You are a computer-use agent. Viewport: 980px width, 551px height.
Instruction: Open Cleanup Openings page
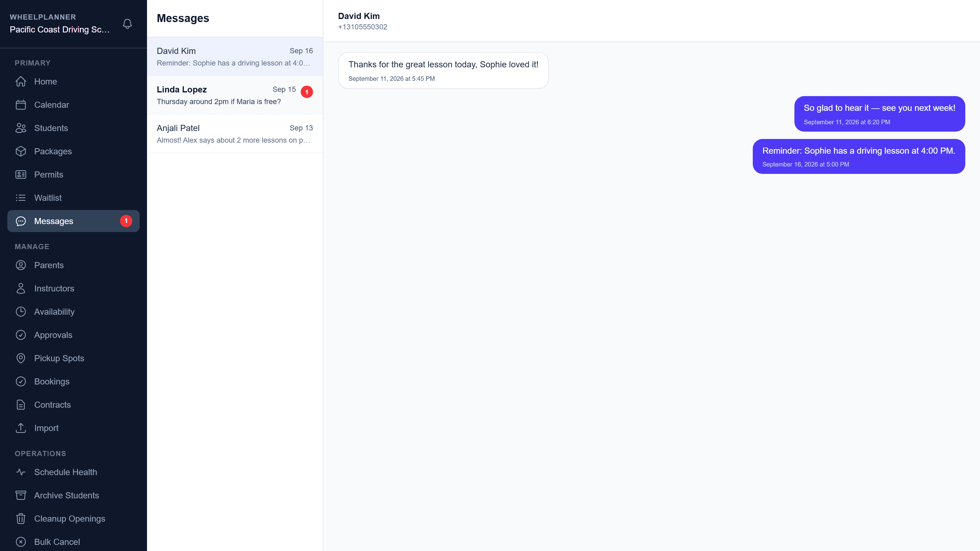click(x=73, y=519)
